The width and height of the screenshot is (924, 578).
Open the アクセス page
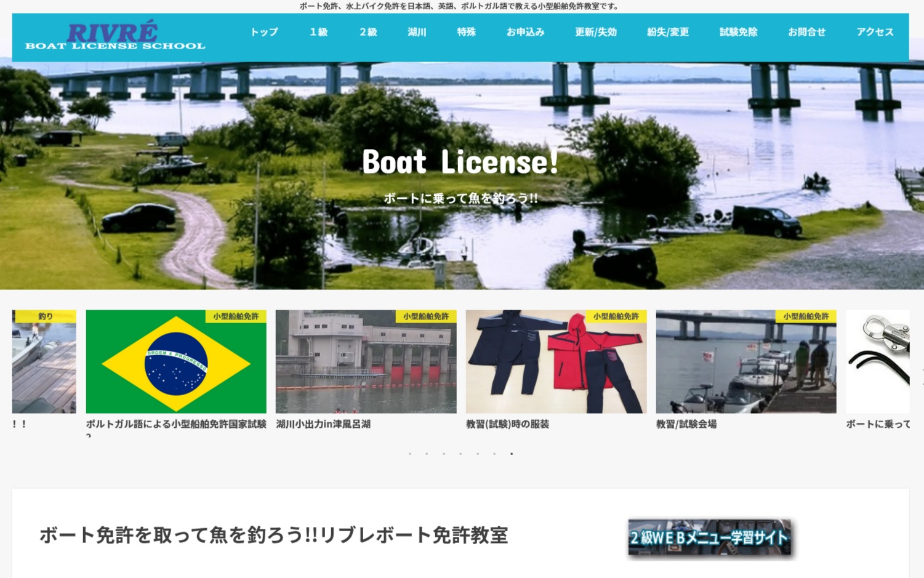click(x=875, y=32)
